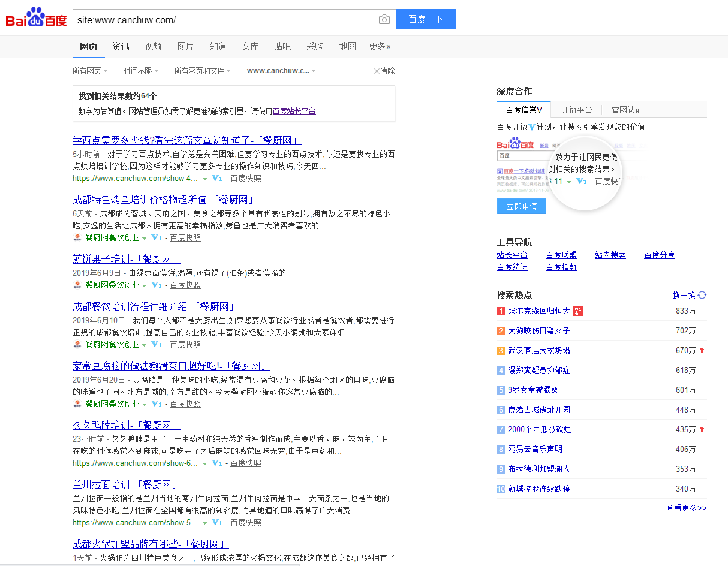Click the V1 badge under 煎饼果子培训 result

157,285
